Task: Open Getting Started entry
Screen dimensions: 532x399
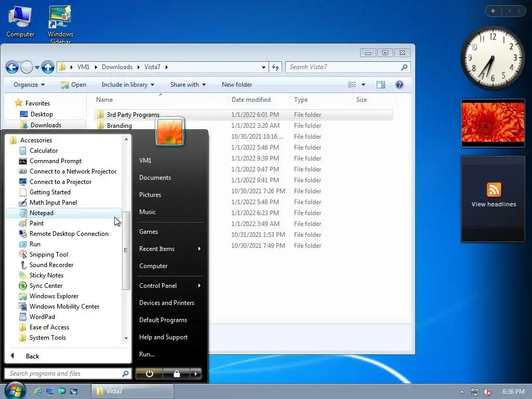Action: click(x=49, y=192)
